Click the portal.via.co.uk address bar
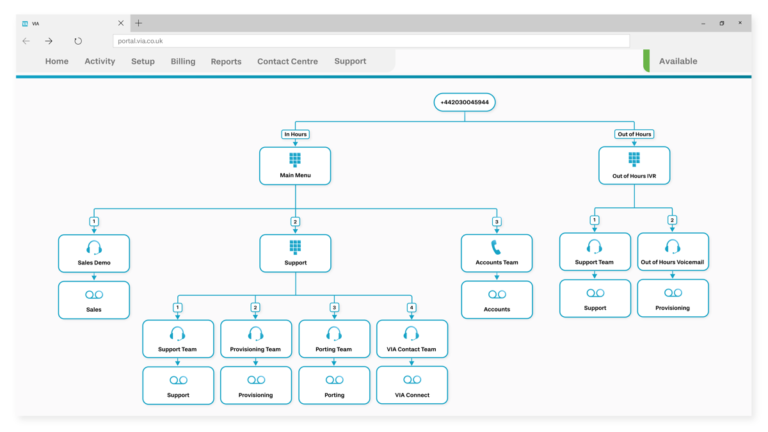 click(370, 41)
